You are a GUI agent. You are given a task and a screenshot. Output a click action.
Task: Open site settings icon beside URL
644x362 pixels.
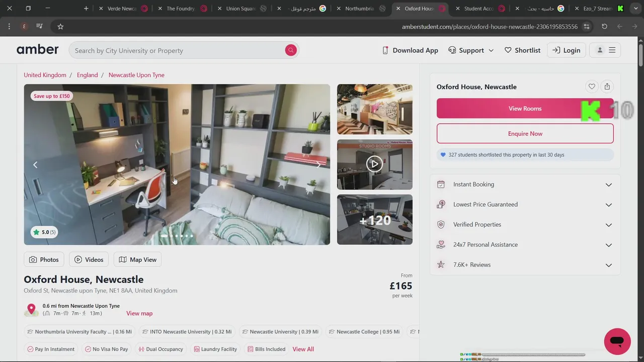coord(587,26)
